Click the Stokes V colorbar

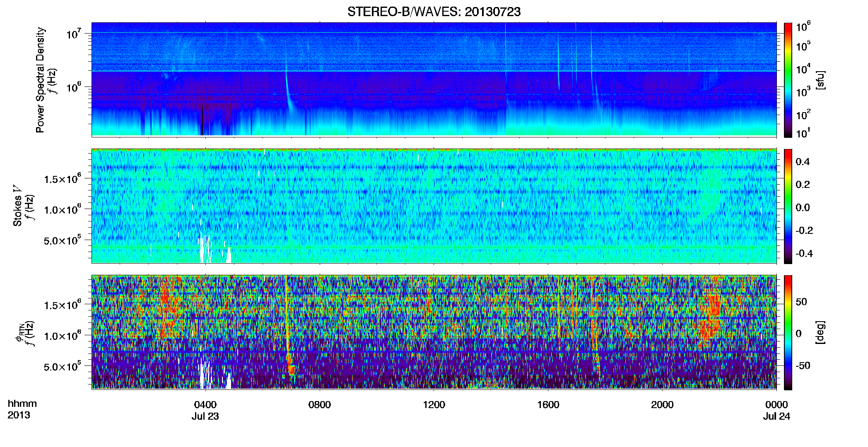coord(788,206)
